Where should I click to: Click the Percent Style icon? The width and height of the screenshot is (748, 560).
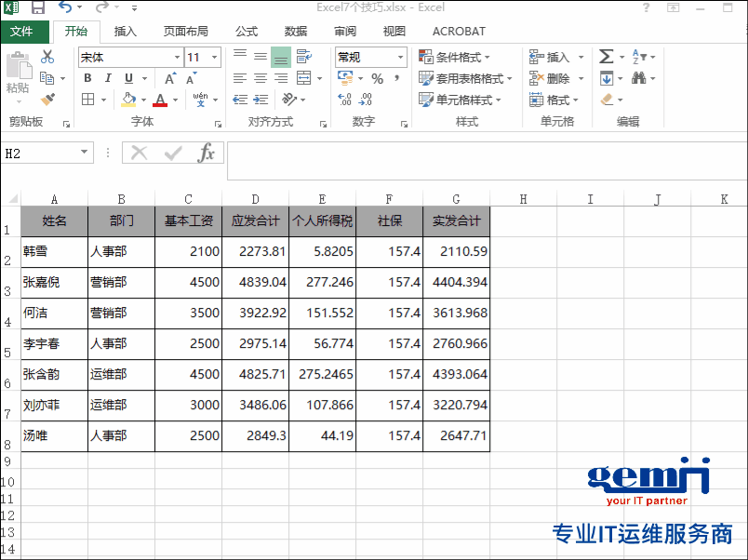377,79
